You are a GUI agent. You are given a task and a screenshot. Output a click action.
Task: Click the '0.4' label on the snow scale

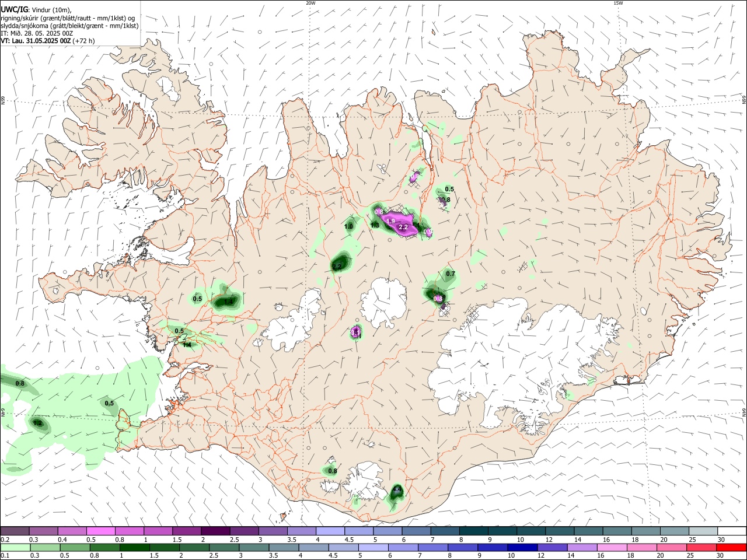tap(62, 540)
